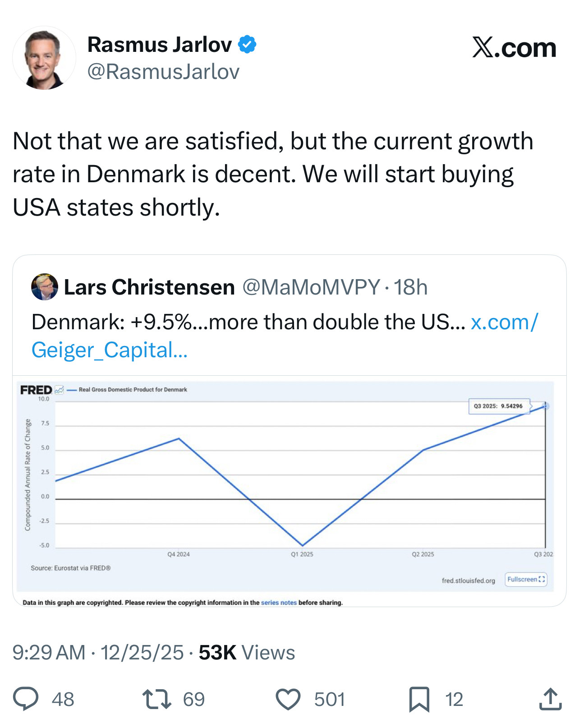Open the series notes link
579x728 pixels.
pyautogui.click(x=279, y=603)
